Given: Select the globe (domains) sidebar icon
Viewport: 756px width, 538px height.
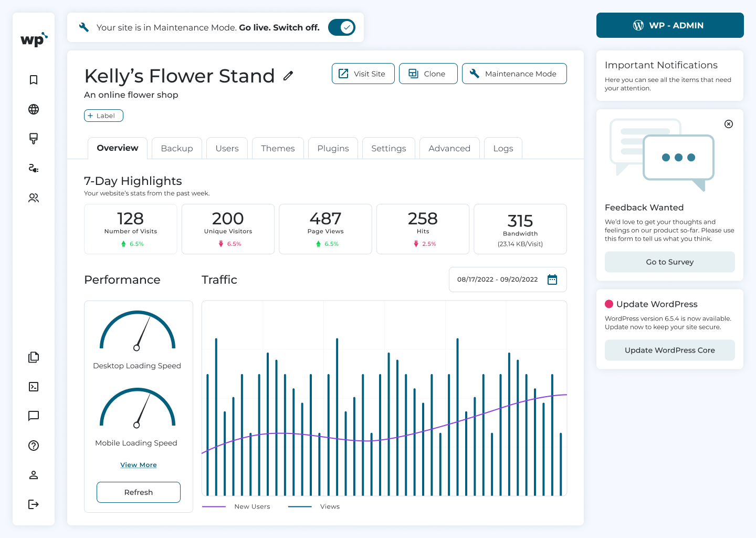Looking at the screenshot, I should 34,109.
